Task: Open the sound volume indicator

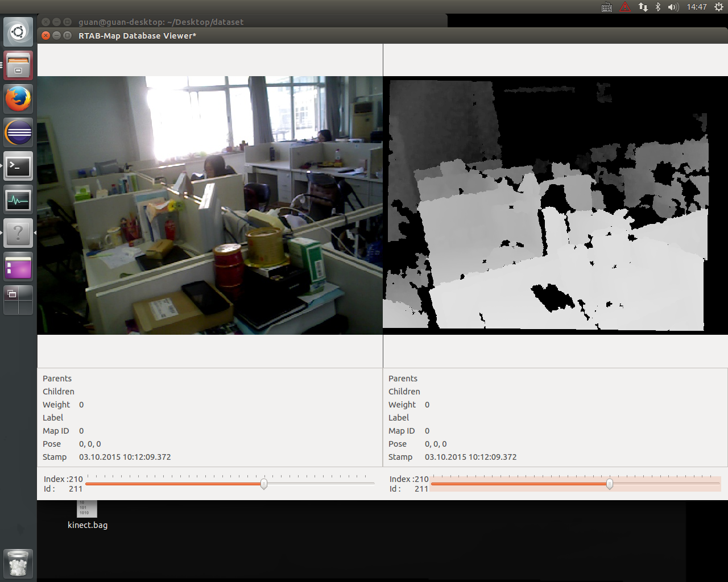Action: click(x=673, y=7)
